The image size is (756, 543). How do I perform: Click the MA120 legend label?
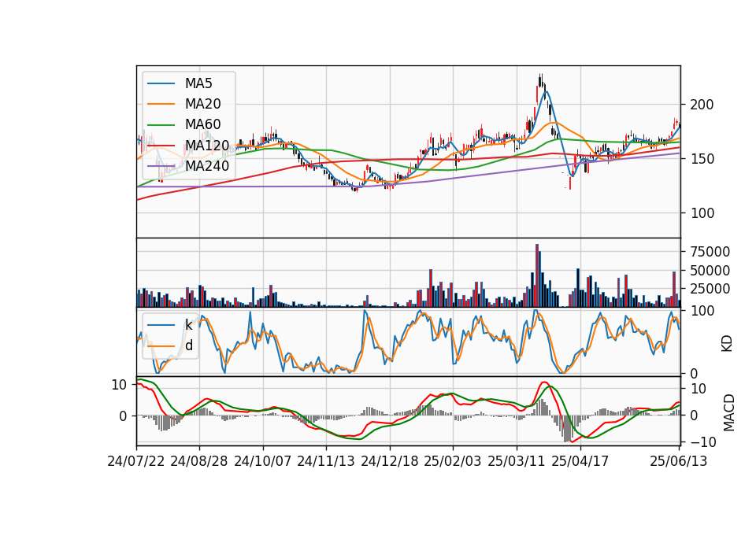(207, 145)
